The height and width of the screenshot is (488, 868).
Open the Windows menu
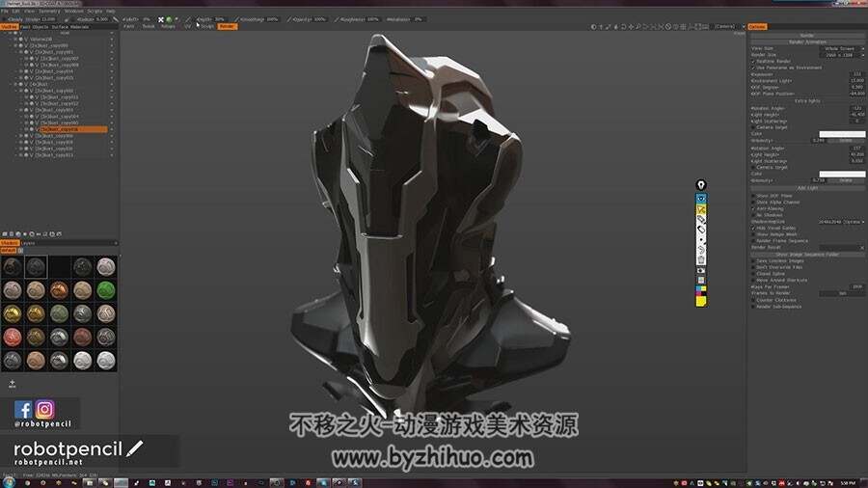click(73, 11)
